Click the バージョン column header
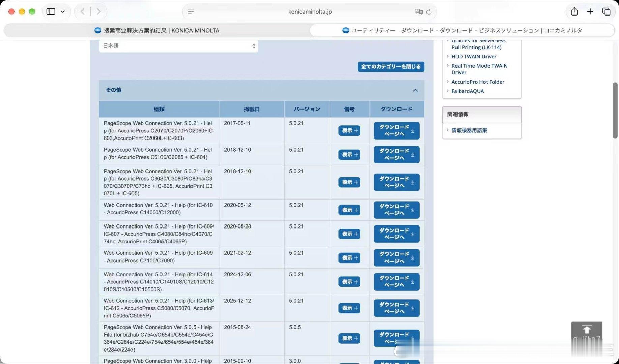Viewport: 619px width, 364px height. [x=307, y=109]
